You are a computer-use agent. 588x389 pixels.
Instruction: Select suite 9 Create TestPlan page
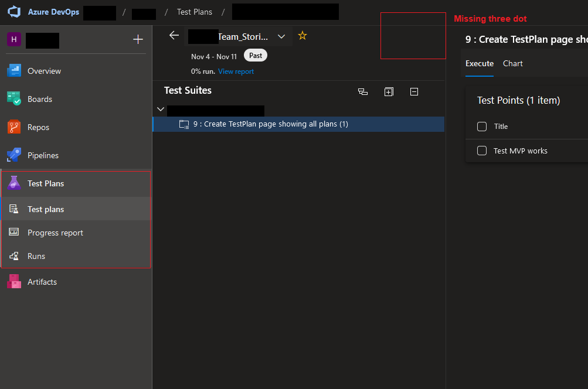click(298, 124)
